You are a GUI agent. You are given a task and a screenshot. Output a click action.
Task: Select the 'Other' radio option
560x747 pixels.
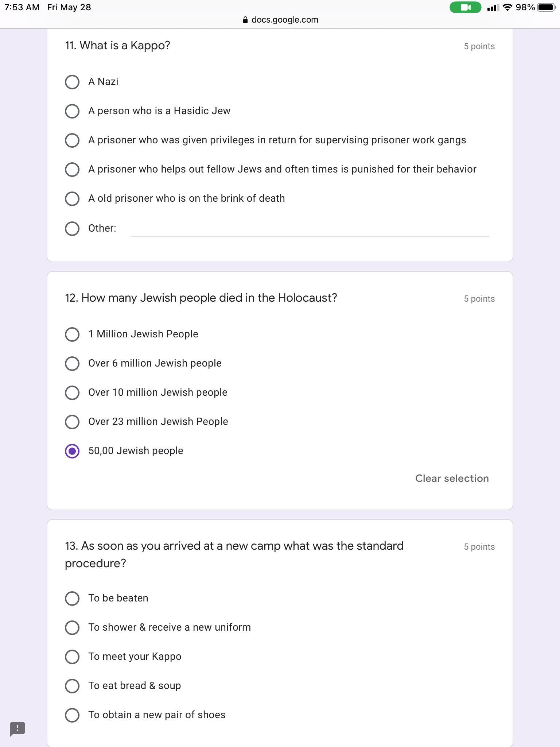click(x=72, y=229)
